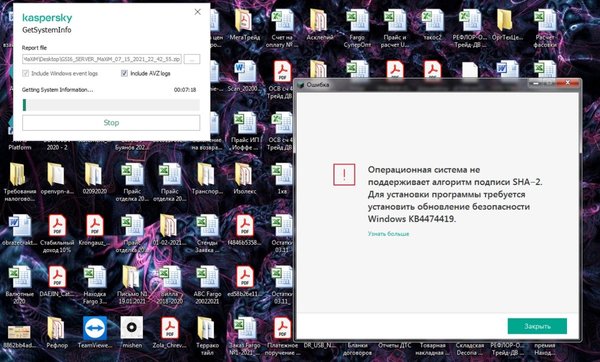The height and width of the screenshot is (362, 600).
Task: Open the 02092020 folder icon
Action: click(x=94, y=174)
